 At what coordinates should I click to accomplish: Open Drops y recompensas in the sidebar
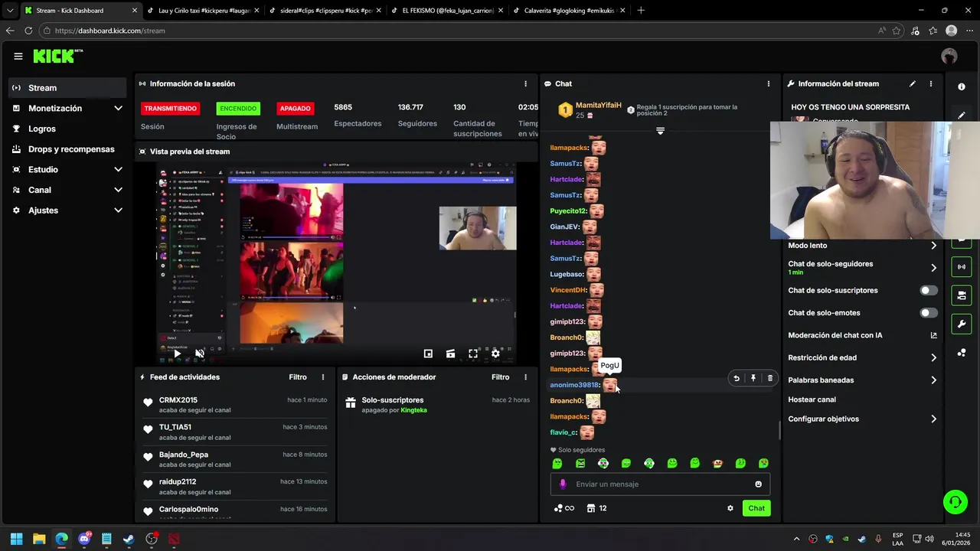[67, 149]
